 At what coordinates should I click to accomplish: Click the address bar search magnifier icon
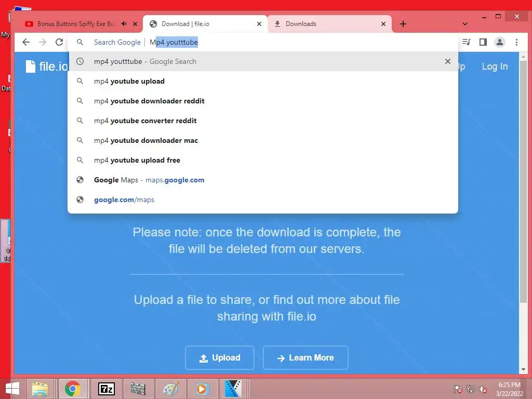tap(79, 42)
